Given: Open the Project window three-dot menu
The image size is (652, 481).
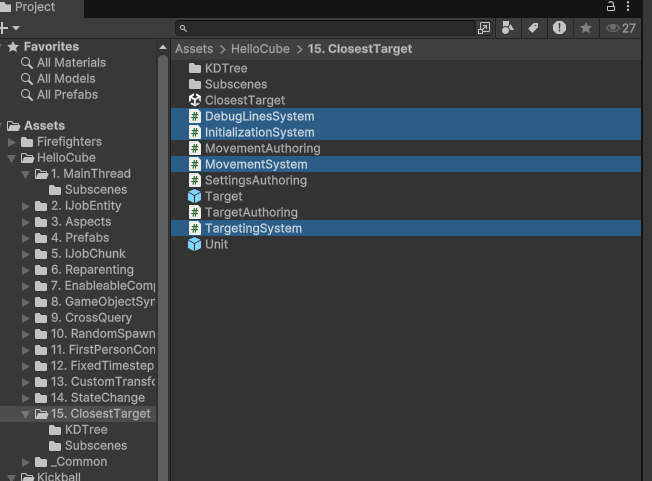Looking at the screenshot, I should click(x=628, y=6).
